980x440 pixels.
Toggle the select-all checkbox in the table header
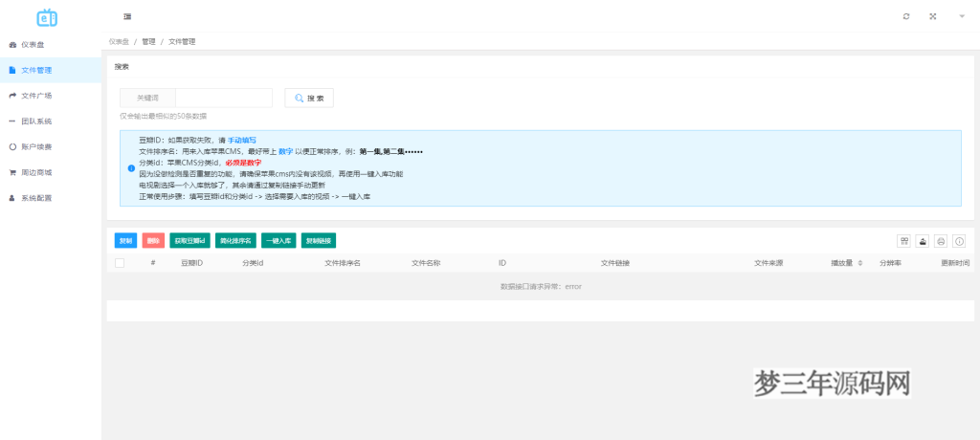(120, 263)
